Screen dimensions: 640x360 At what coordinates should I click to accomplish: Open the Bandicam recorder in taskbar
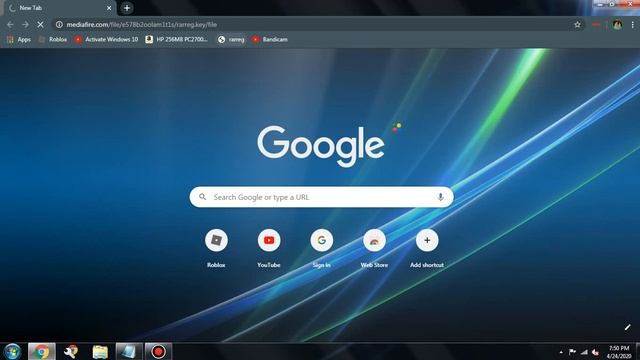click(x=158, y=351)
